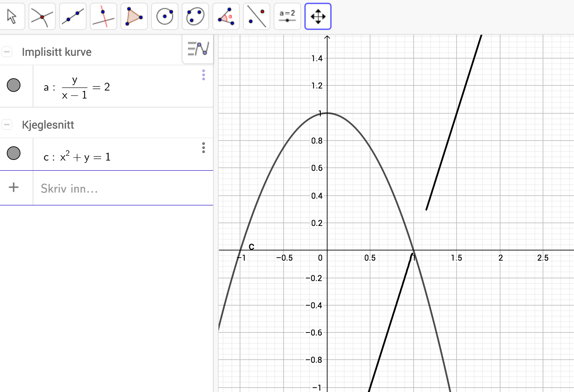Image resolution: width=574 pixels, height=392 pixels.
Task: Toggle visibility of conic c
Action: [x=14, y=153]
